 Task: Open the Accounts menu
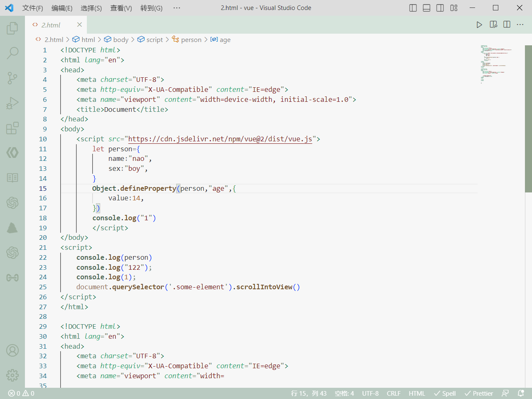(x=12, y=350)
